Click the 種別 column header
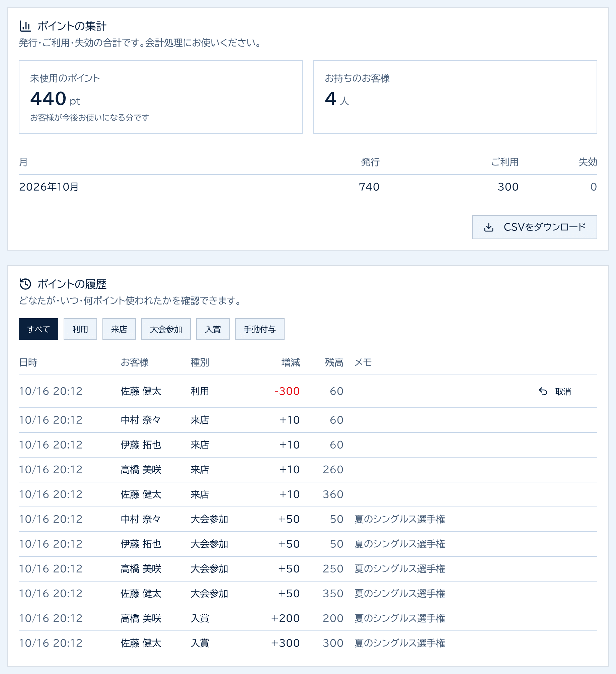Viewport: 616px width, 674px height. [x=200, y=362]
